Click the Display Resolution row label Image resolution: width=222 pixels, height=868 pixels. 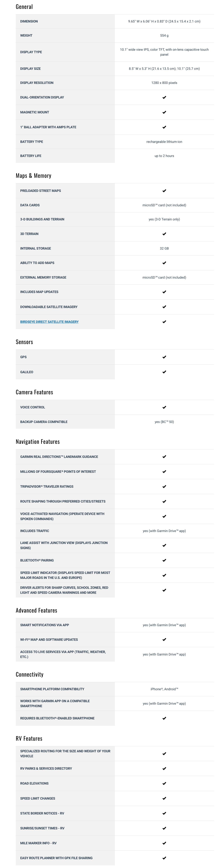click(37, 83)
